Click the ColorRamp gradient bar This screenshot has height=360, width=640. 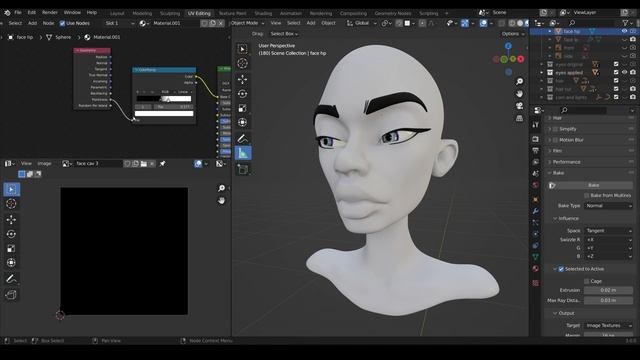click(164, 99)
